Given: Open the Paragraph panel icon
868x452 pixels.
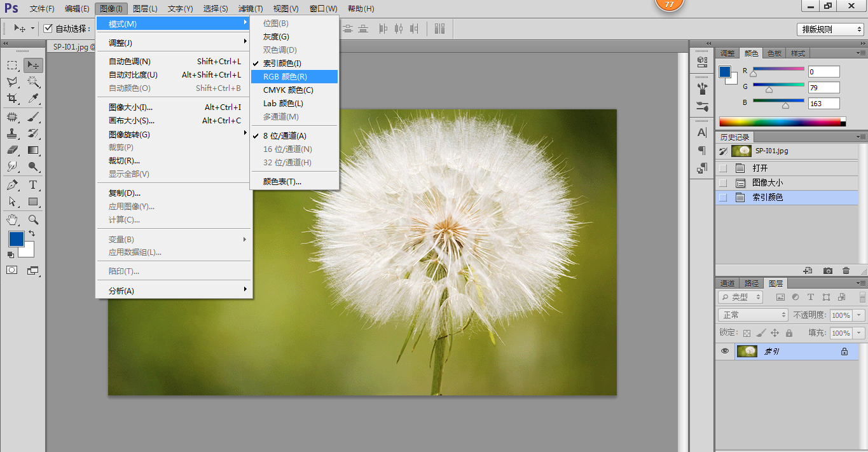Looking at the screenshot, I should 702,151.
